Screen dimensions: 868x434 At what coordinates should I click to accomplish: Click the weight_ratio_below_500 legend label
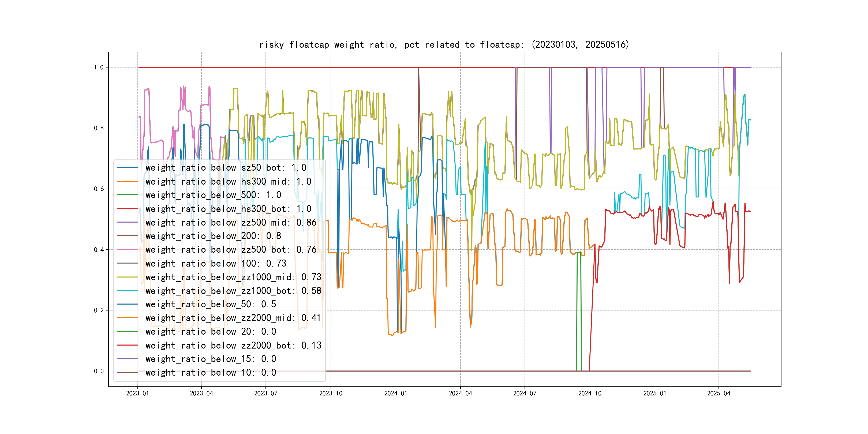click(213, 195)
